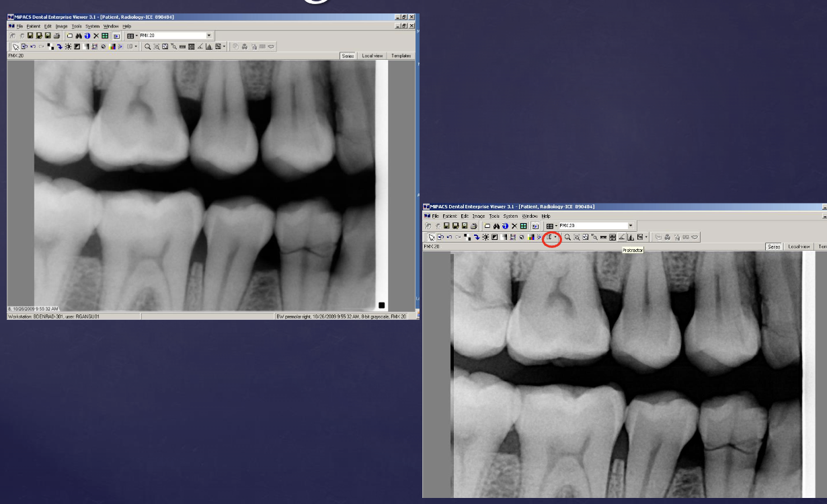Click lips-shaped icon at toolbar end in top-left window
This screenshot has width=827, height=504.
click(x=271, y=46)
